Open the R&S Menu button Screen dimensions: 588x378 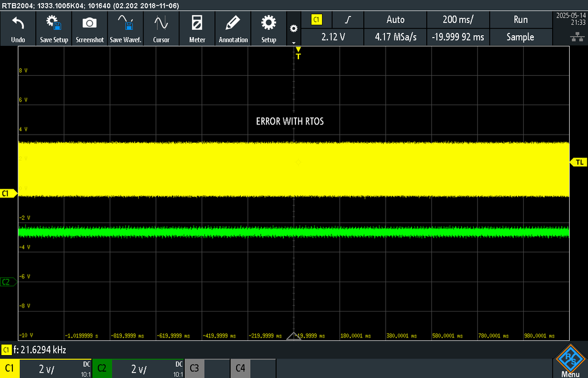click(x=570, y=361)
